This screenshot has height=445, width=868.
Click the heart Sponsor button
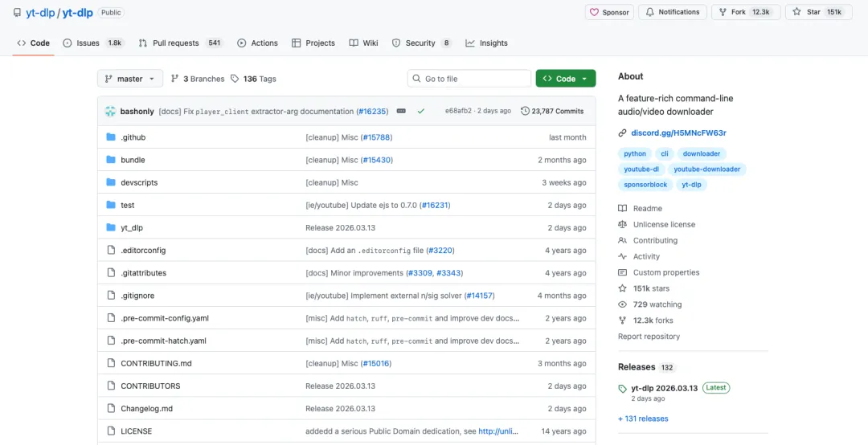click(x=608, y=12)
